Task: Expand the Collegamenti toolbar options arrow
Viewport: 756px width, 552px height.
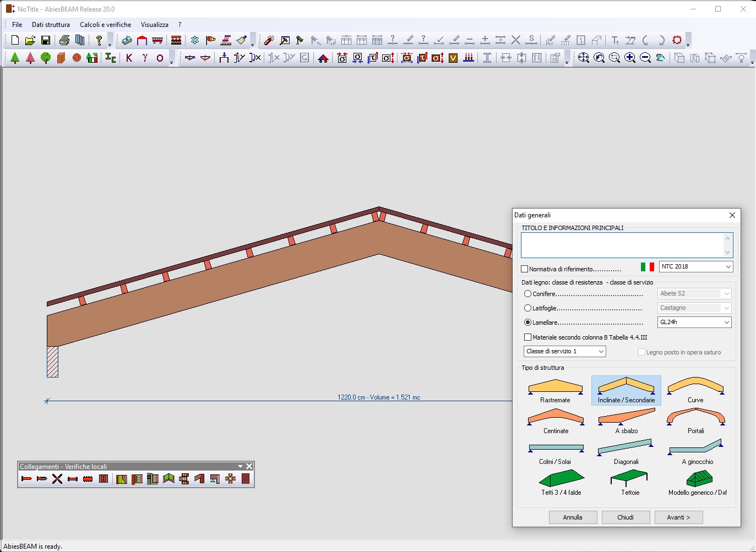Action: coord(240,466)
